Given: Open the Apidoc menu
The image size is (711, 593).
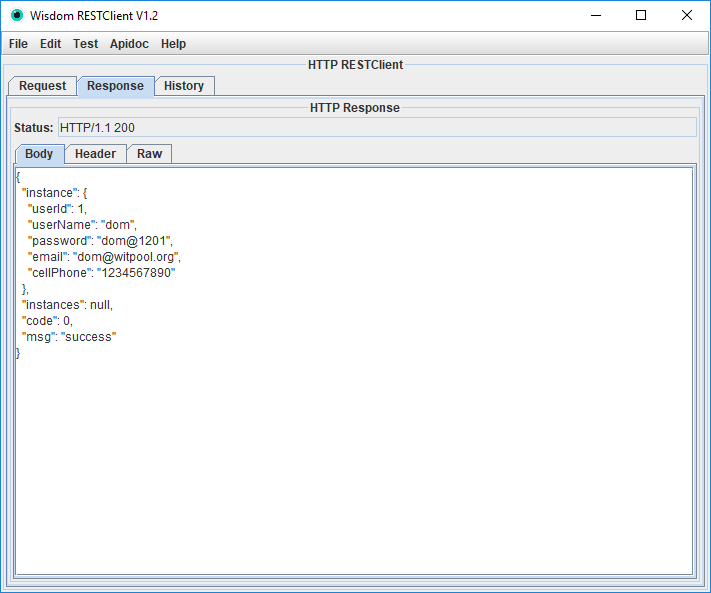Looking at the screenshot, I should [129, 44].
